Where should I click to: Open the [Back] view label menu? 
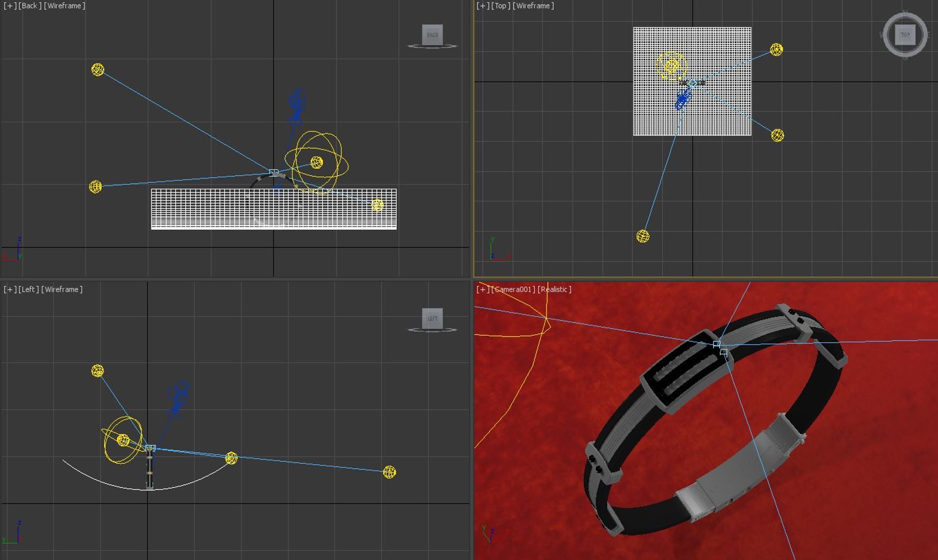point(30,6)
